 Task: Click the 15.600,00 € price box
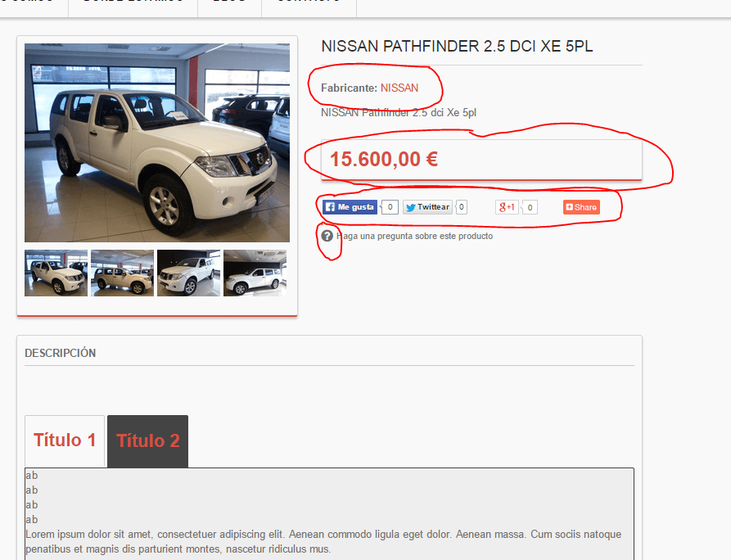pos(481,160)
